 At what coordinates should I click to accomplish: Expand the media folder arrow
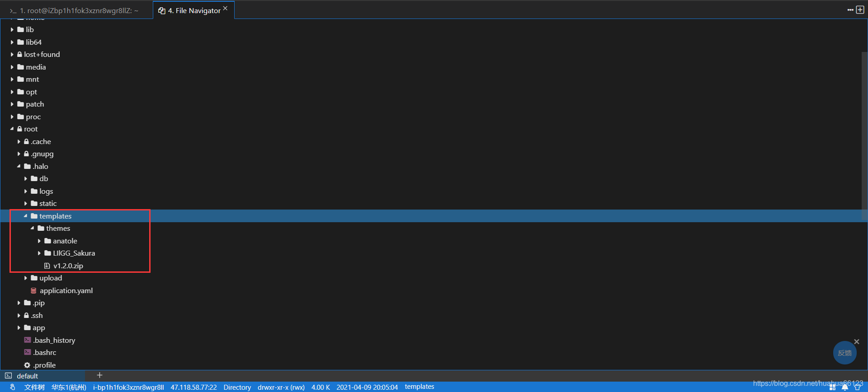[x=12, y=67]
